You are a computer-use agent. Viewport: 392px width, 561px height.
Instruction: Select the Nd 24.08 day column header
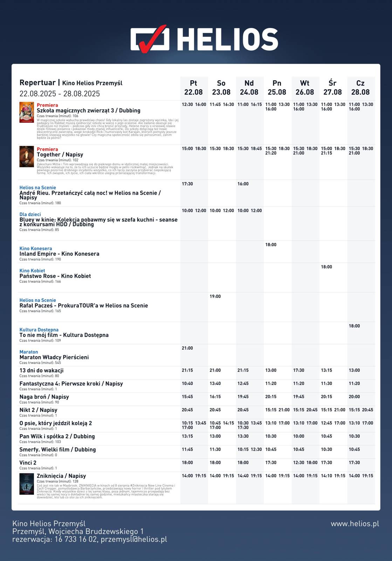[x=249, y=88]
